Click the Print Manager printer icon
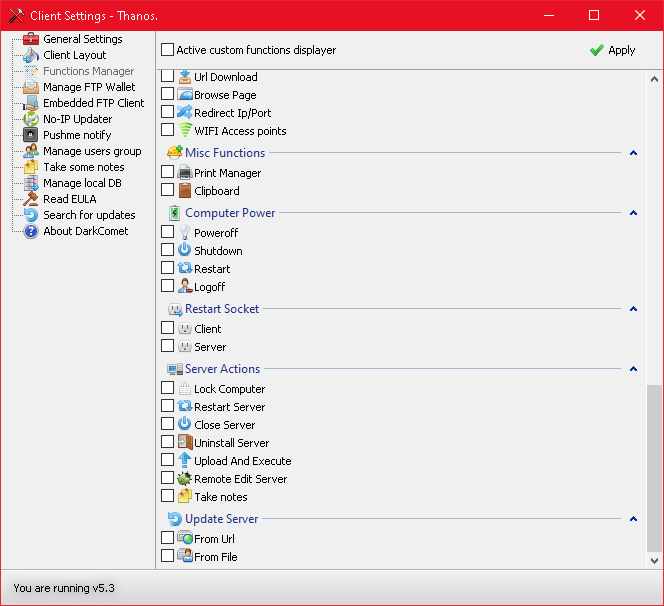This screenshot has width=664, height=606. (x=185, y=173)
